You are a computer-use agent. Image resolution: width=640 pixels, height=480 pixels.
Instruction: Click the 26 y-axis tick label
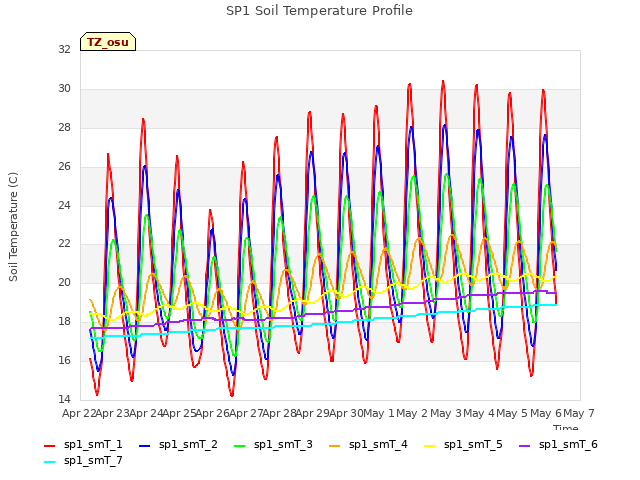[64, 167]
